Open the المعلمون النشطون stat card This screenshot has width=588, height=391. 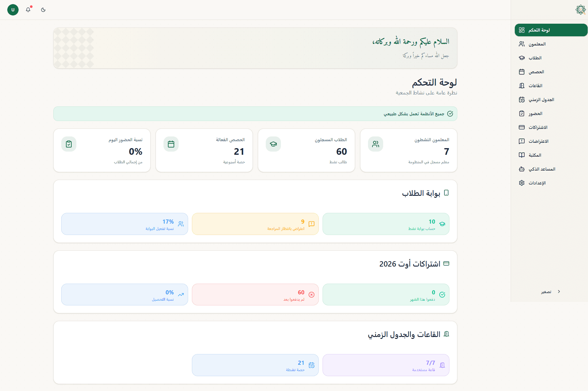click(409, 150)
